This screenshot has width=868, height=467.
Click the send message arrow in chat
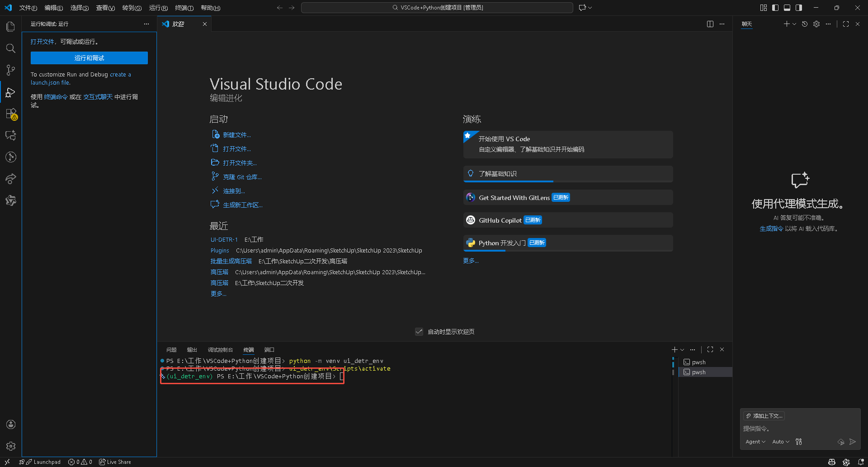pyautogui.click(x=853, y=442)
